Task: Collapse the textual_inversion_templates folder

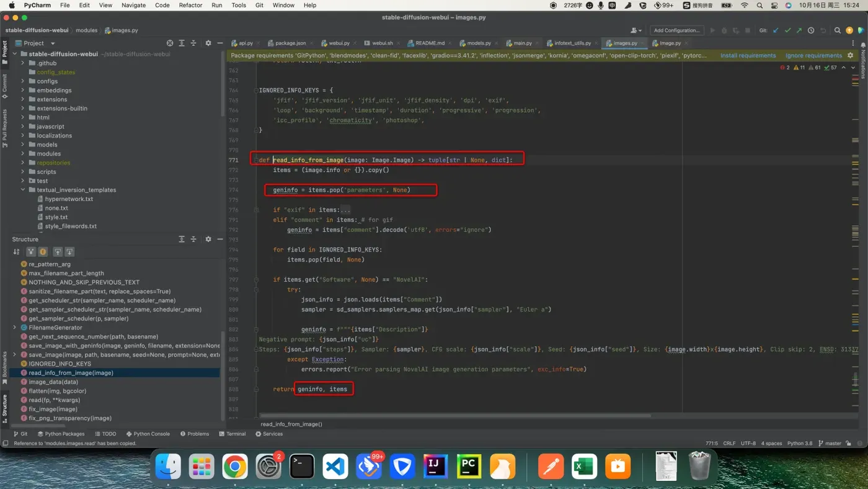Action: (x=23, y=190)
